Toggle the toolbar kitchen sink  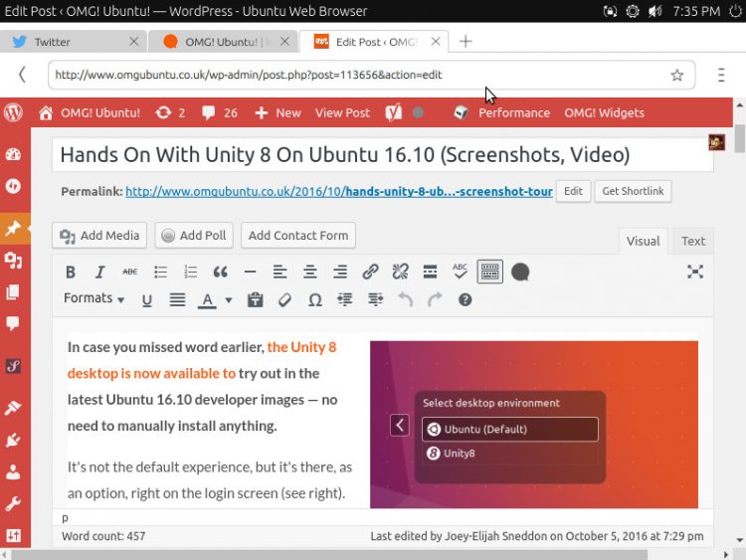(x=489, y=272)
